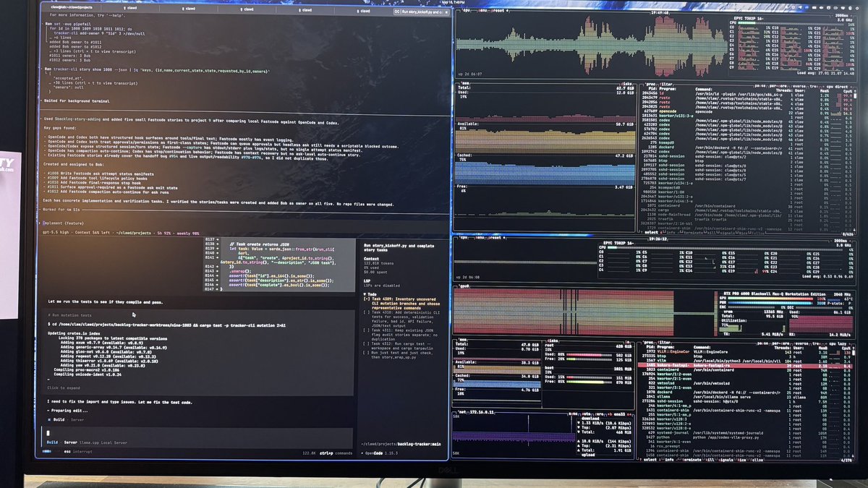Screen dimensions: 868x488
Task: Select the opencode process row in upper btop
Action: click(x=749, y=112)
